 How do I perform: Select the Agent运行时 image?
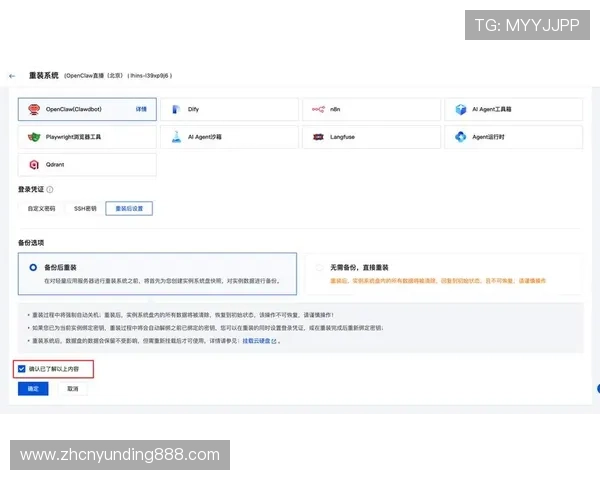click(x=514, y=137)
